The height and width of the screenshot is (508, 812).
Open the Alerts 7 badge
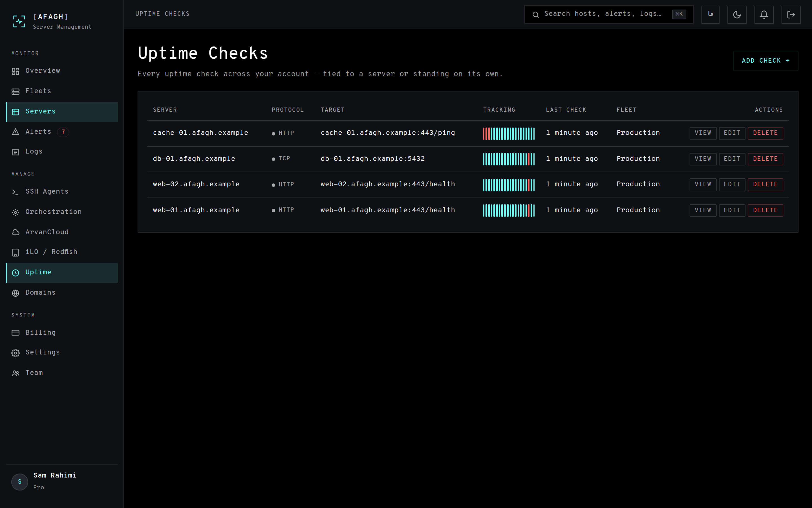click(x=63, y=132)
